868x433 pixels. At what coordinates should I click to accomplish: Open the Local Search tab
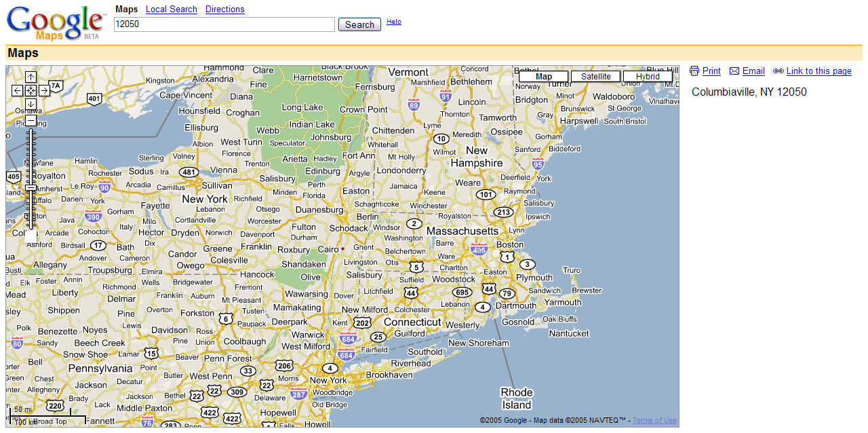171,10
